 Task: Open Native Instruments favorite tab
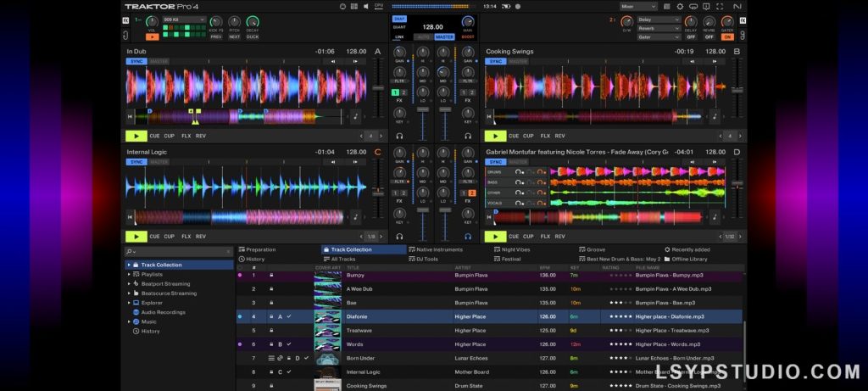click(x=436, y=249)
